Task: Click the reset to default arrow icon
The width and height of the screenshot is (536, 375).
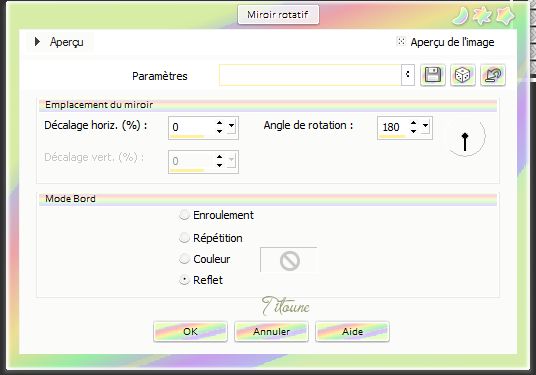Action: (x=493, y=75)
